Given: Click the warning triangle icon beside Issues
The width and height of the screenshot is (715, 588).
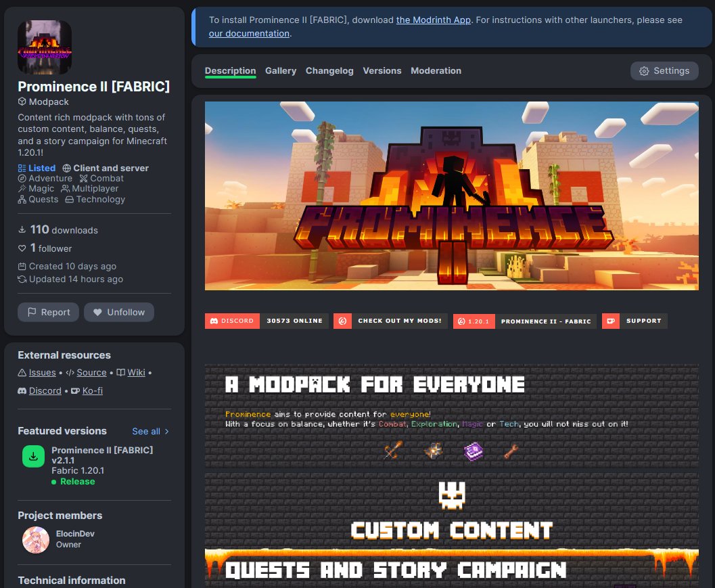Looking at the screenshot, I should (x=22, y=373).
